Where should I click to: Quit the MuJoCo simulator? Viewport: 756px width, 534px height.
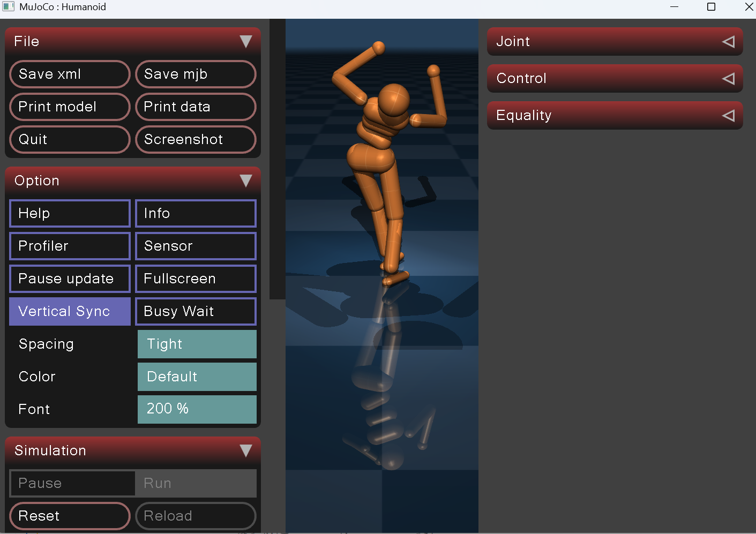click(70, 139)
